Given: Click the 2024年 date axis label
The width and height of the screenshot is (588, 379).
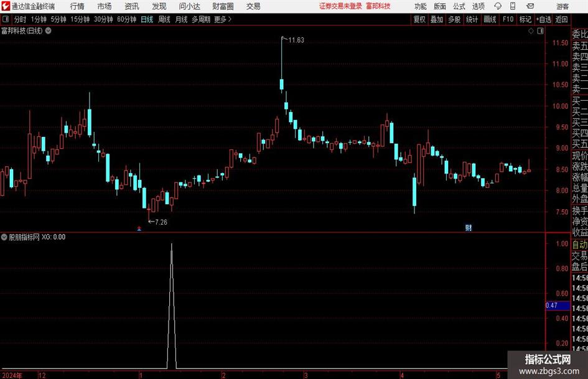Looking at the screenshot, I should 12,375.
